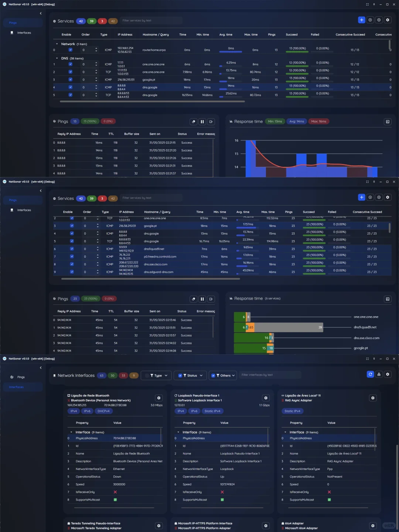Collapse Interface group on RAS Async Adapter card
Viewport: 399px width, 532px height.
point(285,432)
